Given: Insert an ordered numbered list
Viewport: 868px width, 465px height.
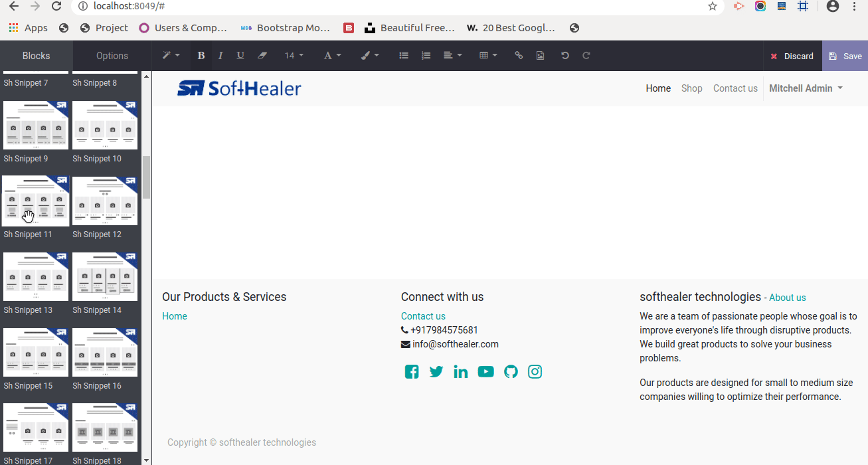Looking at the screenshot, I should click(426, 56).
